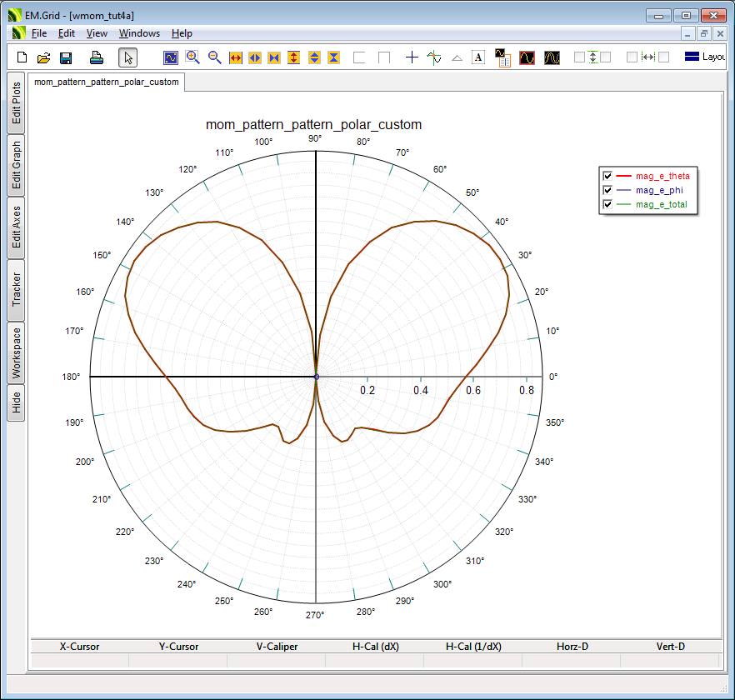Click the zoom out magnifier icon
Image resolution: width=735 pixels, height=700 pixels.
(214, 57)
